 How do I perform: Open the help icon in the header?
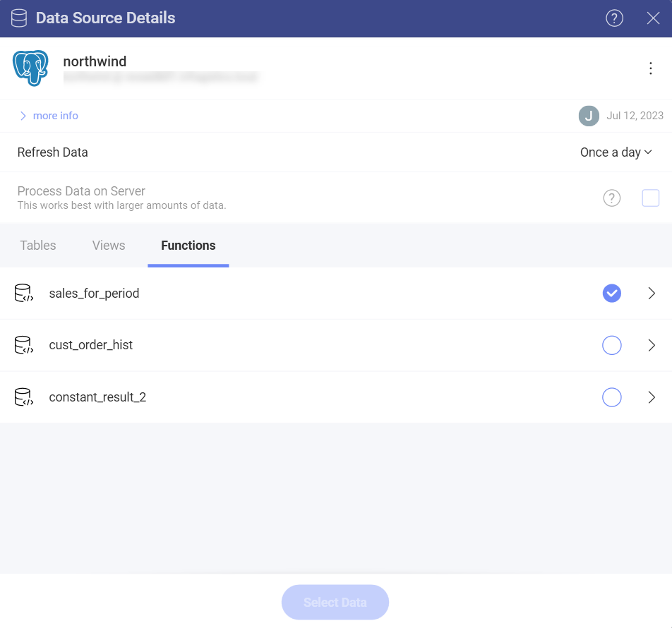coord(614,18)
